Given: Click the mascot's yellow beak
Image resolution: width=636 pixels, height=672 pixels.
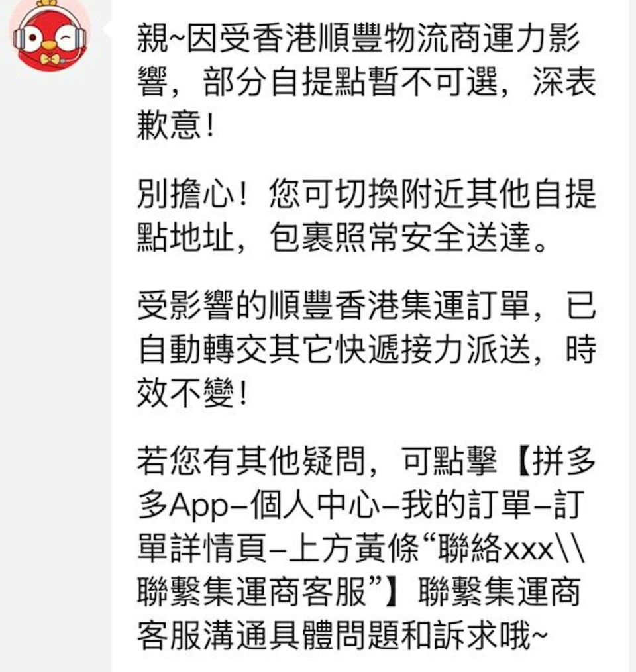Looking at the screenshot, I should [49, 44].
